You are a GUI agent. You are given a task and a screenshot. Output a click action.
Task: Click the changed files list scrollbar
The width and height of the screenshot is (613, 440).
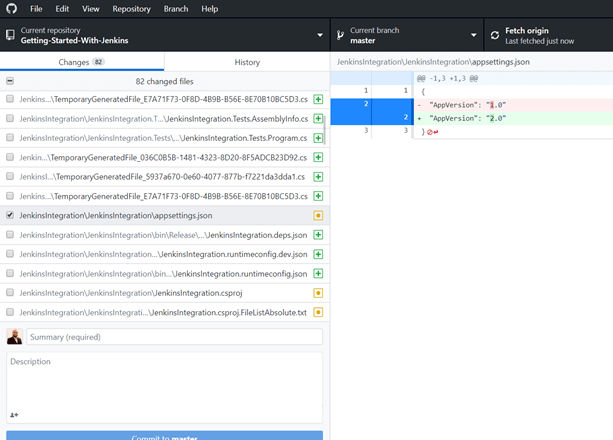click(x=324, y=130)
